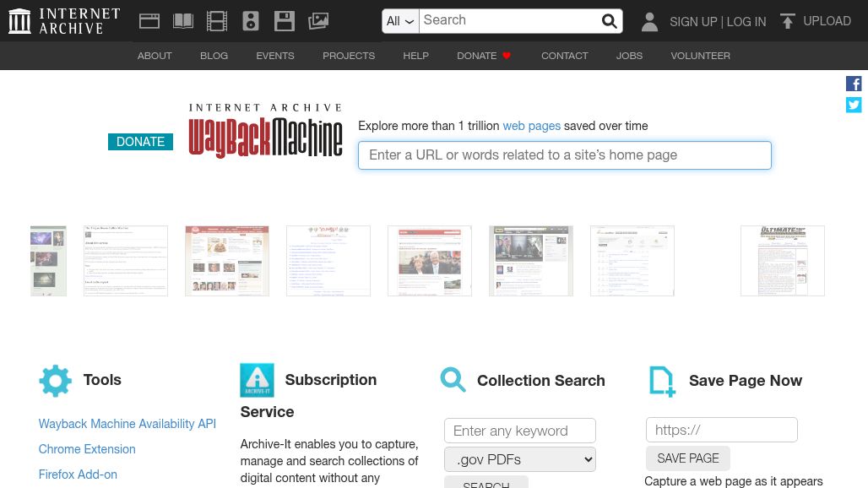Share on Facebook icon
This screenshot has width=868, height=488.
(x=854, y=84)
